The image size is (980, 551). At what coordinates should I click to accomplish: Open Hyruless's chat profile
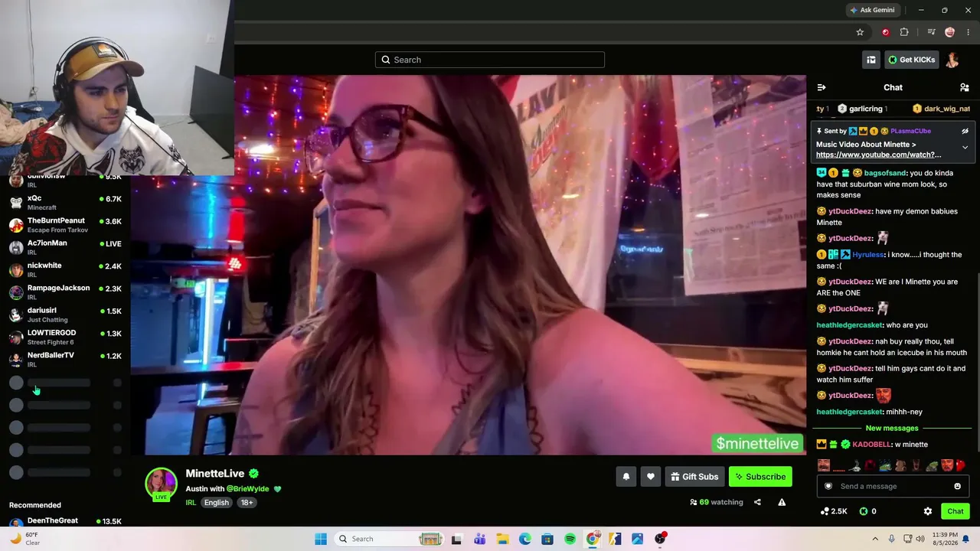[868, 255]
